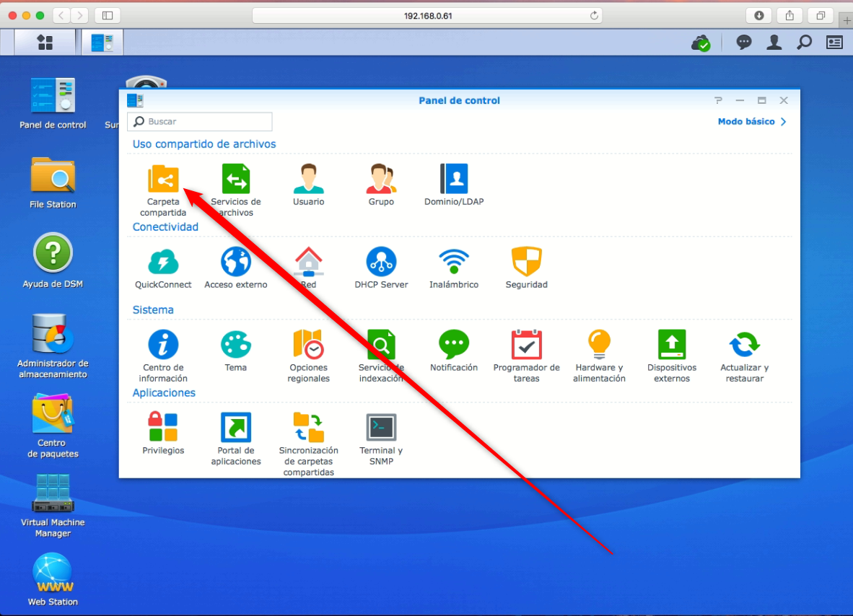Screen dimensions: 853x616
Task: Click the Aplicaciones section heading
Action: pos(164,392)
